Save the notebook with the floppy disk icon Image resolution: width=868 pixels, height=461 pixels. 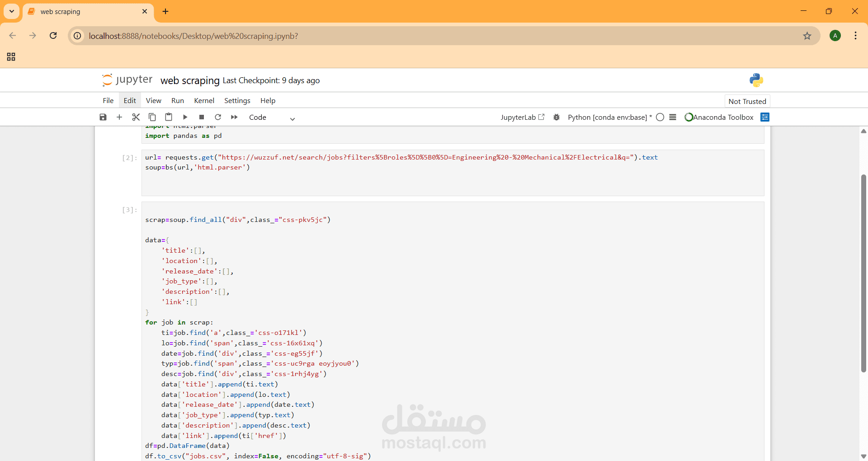point(103,117)
